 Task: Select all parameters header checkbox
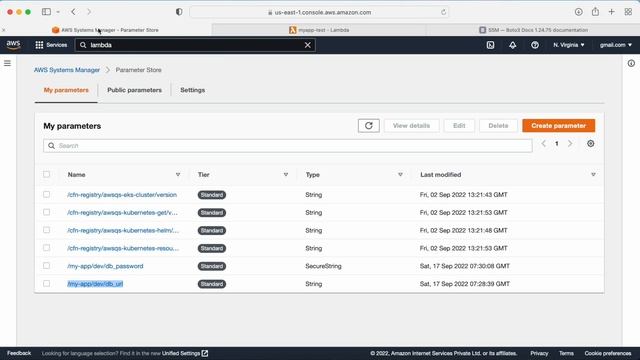tap(47, 174)
